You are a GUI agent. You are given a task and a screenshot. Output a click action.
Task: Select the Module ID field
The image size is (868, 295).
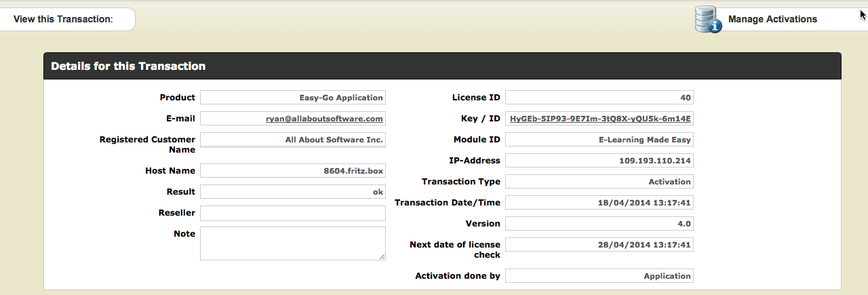coord(599,140)
